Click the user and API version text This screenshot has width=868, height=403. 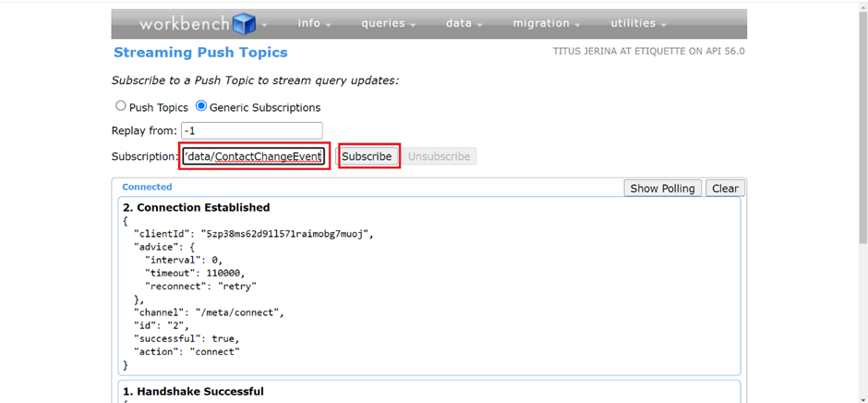point(649,52)
